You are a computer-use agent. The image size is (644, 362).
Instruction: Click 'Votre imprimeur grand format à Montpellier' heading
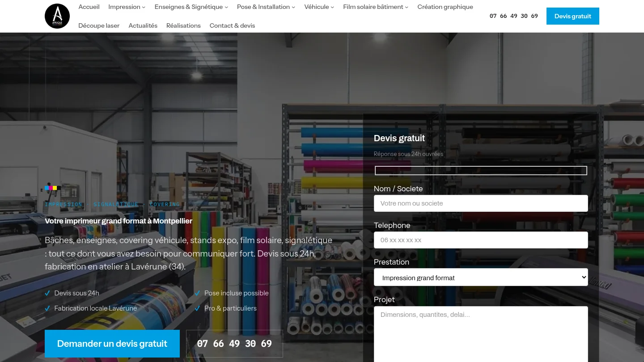[119, 221]
